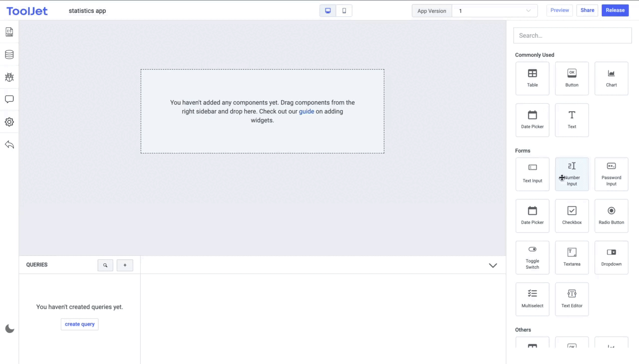
Task: Select the Table component widget
Action: (x=532, y=78)
